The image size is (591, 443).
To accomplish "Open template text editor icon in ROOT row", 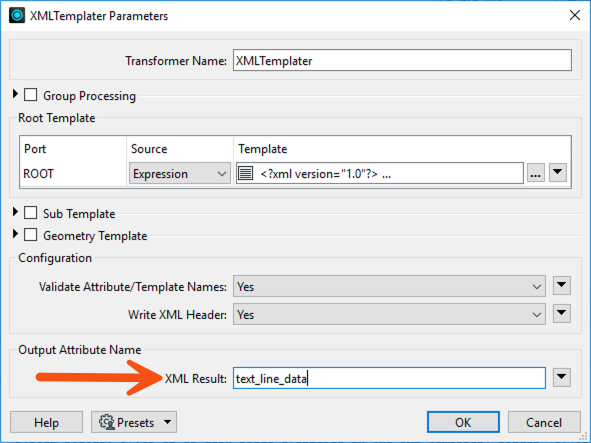I will 245,173.
